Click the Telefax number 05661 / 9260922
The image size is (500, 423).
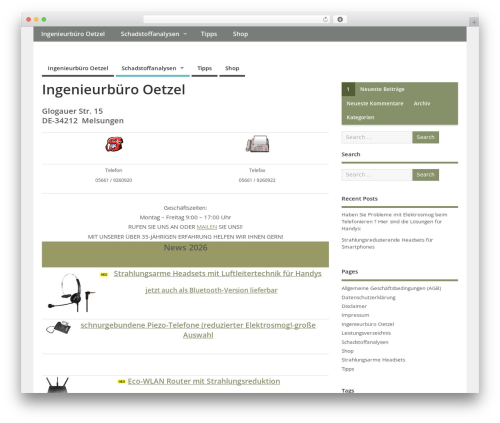(x=257, y=180)
